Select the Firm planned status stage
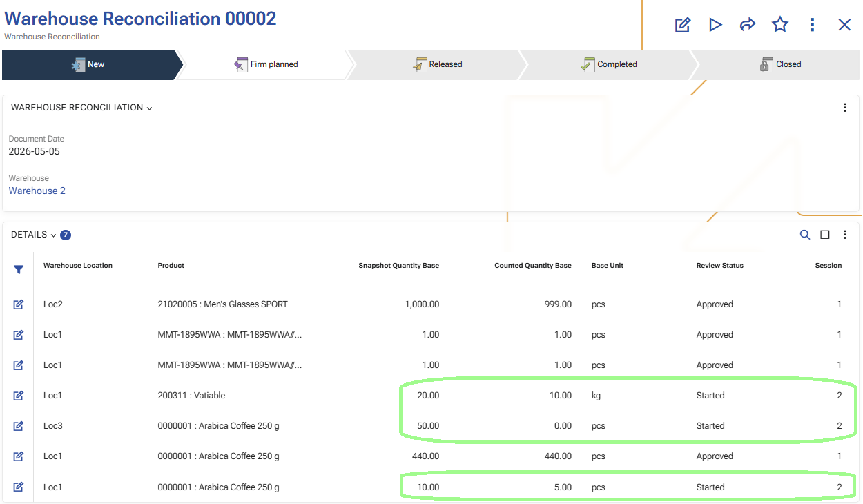The image size is (863, 504). (266, 64)
